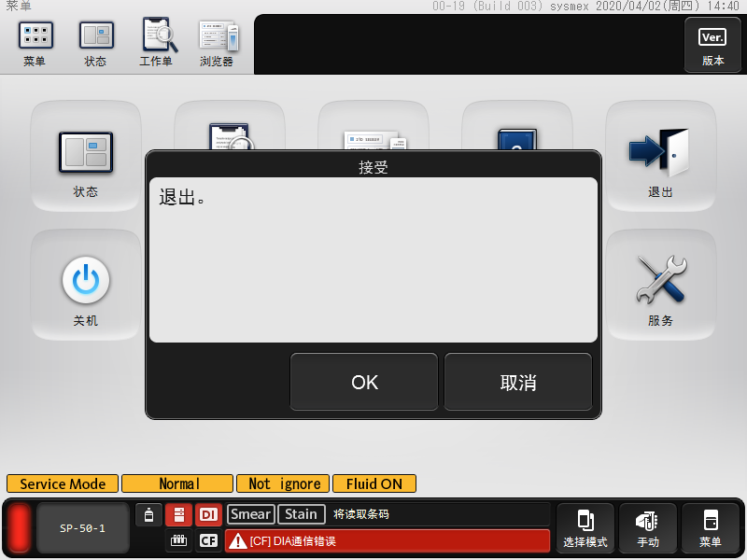The image size is (747, 560).
Task: Open the bottom-right 菜单 menu button
Action: (x=711, y=528)
